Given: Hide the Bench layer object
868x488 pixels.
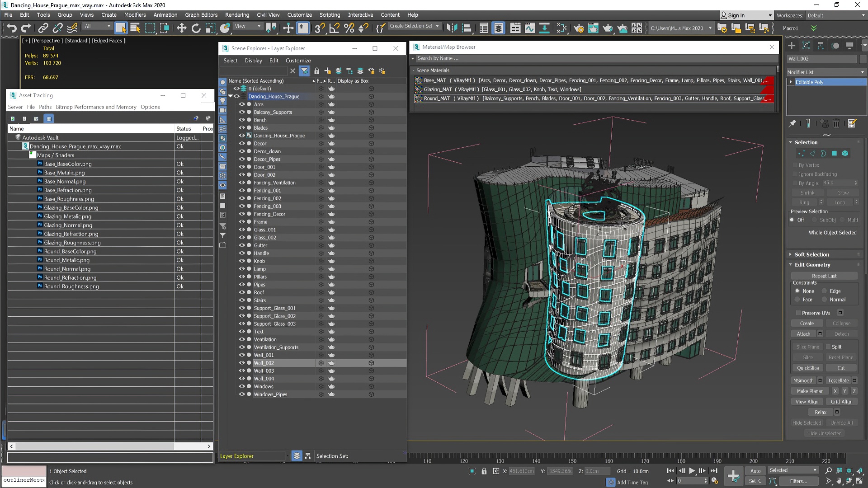Looking at the screenshot, I should (x=242, y=120).
